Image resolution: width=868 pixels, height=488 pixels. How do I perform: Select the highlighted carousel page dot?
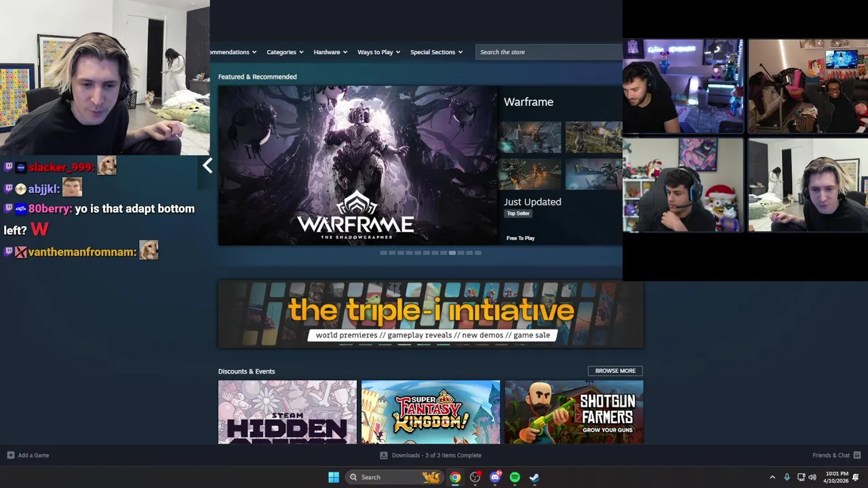point(452,253)
